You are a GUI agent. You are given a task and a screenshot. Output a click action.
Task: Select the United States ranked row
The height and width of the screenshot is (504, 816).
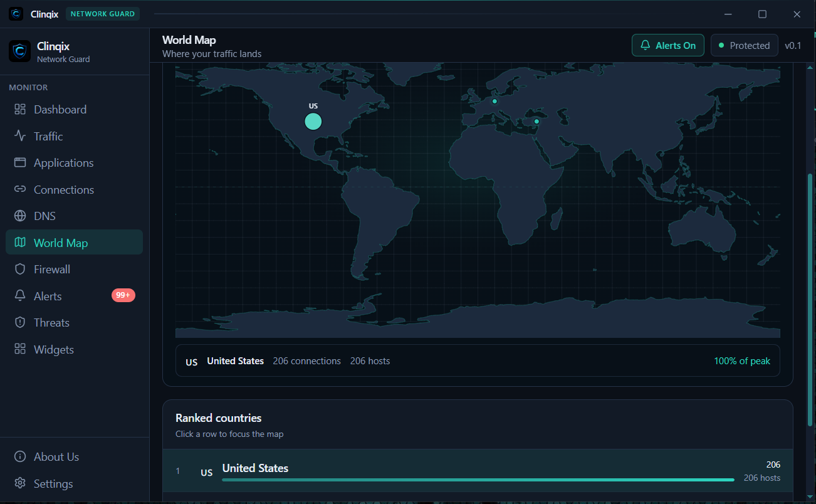(478, 471)
